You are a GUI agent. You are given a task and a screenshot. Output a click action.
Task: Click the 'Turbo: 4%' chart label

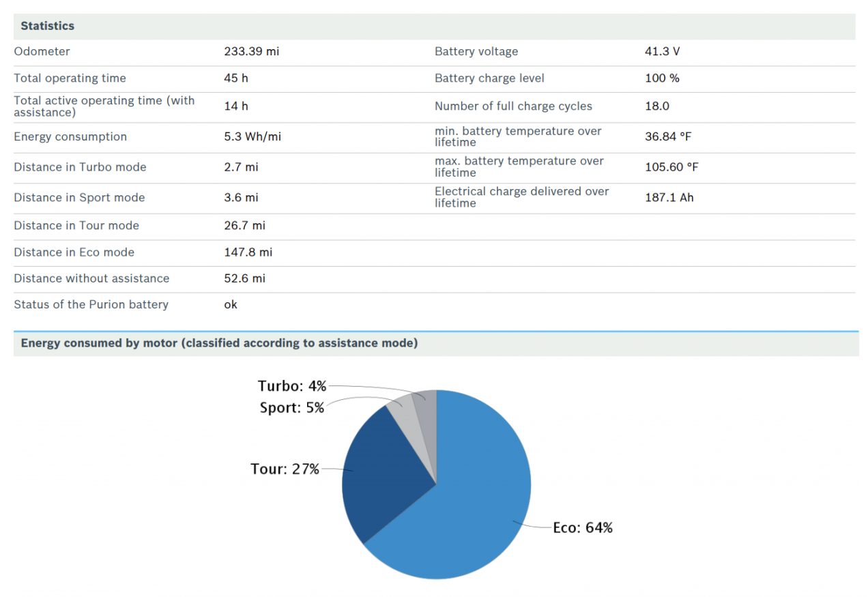tap(291, 386)
